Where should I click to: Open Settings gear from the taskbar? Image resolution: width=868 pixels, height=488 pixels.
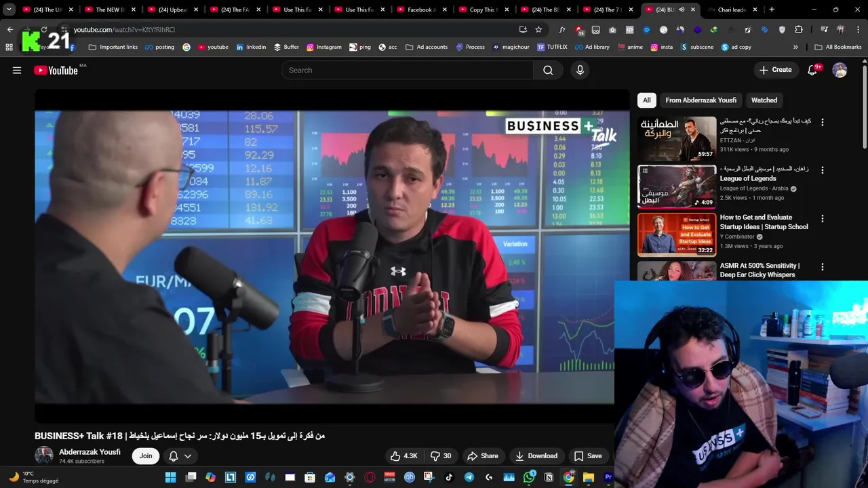(x=350, y=477)
